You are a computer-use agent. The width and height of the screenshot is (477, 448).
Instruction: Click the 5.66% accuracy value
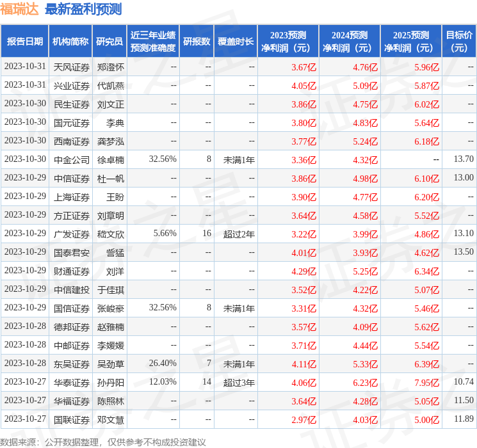tap(165, 233)
